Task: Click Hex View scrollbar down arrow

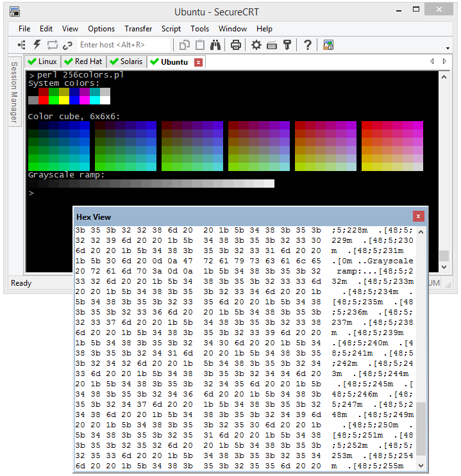Action: 421,466
